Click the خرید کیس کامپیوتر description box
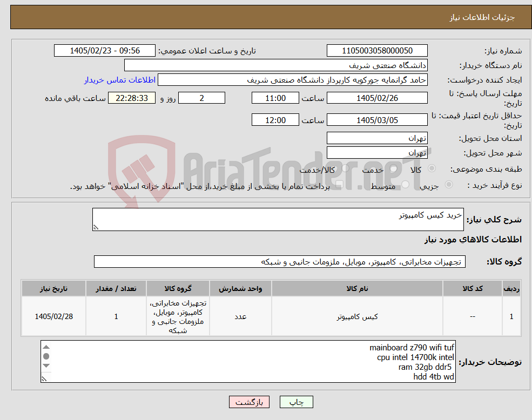 278,220
